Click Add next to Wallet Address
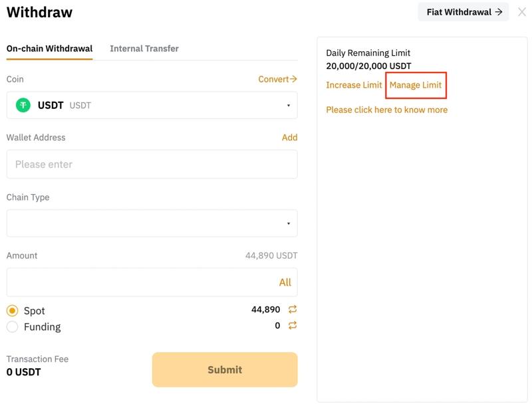The height and width of the screenshot is (406, 532). [x=289, y=138]
